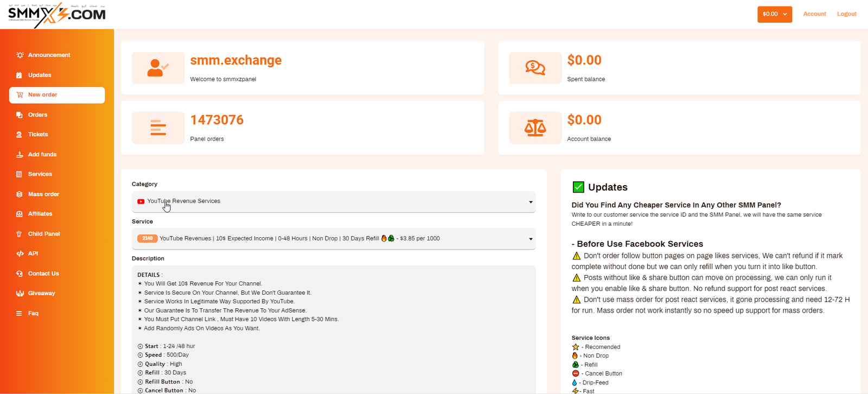Click the Mass order stack icon
Image resolution: width=868 pixels, height=394 pixels.
coord(19,194)
